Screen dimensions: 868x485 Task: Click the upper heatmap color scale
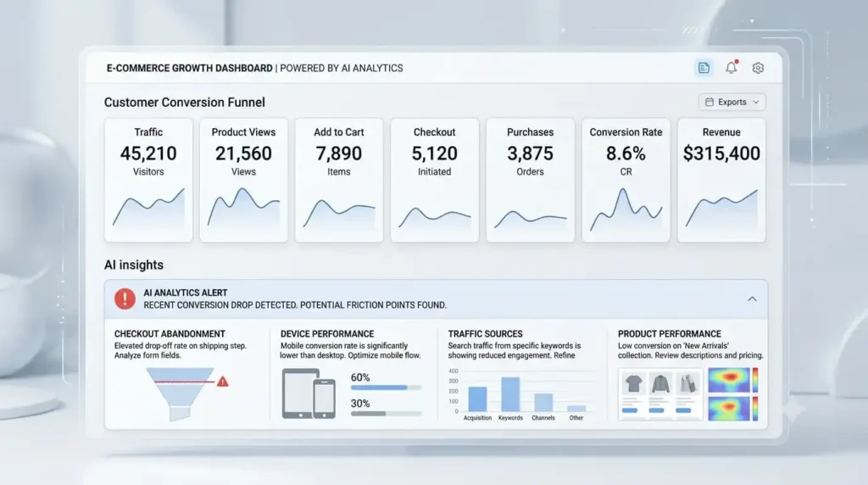pos(755,381)
